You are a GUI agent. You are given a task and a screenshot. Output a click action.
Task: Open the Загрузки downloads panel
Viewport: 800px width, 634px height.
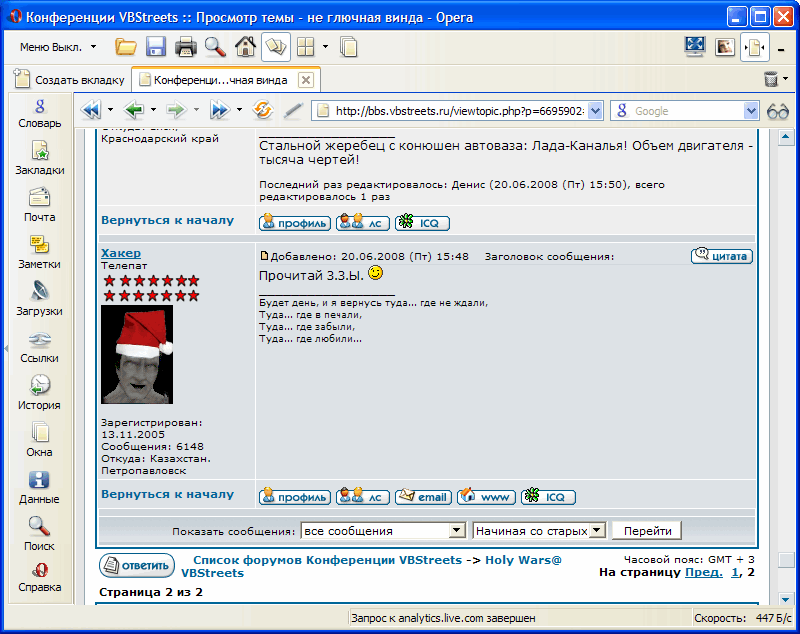pos(40,299)
